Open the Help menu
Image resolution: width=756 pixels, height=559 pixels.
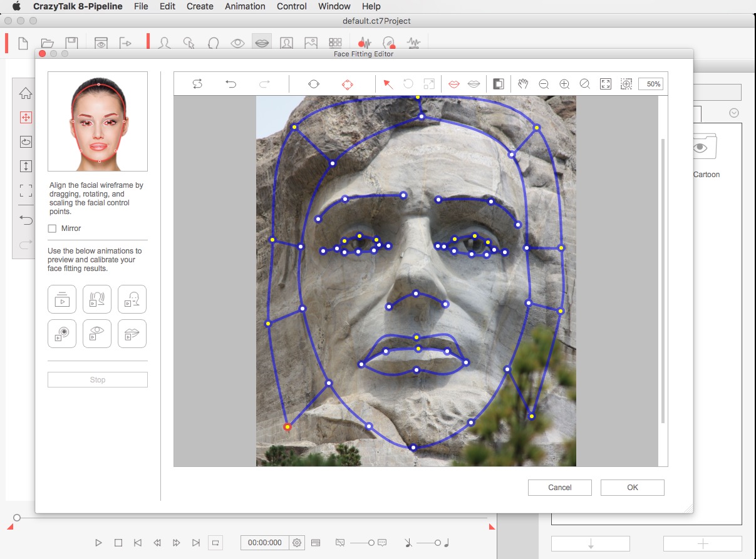pos(371,6)
